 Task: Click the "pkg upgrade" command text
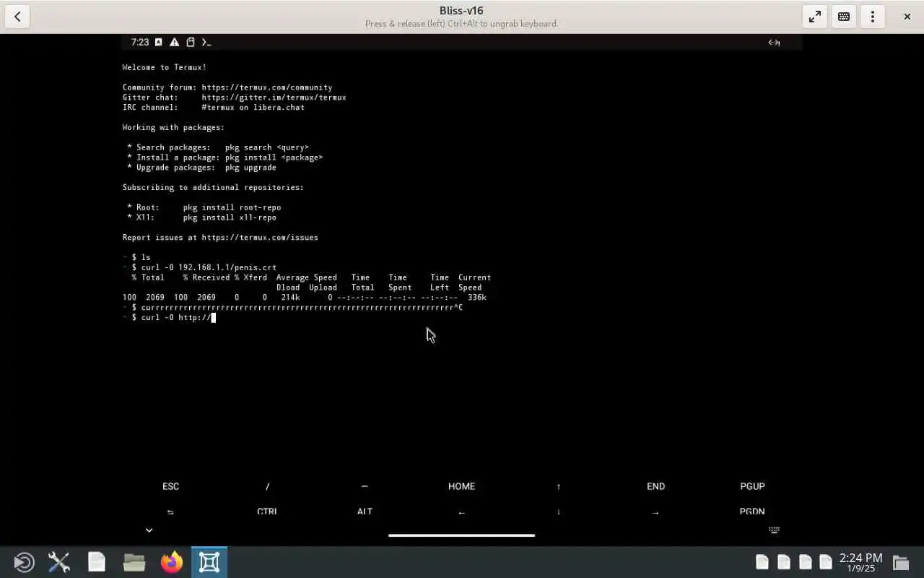[x=250, y=168]
